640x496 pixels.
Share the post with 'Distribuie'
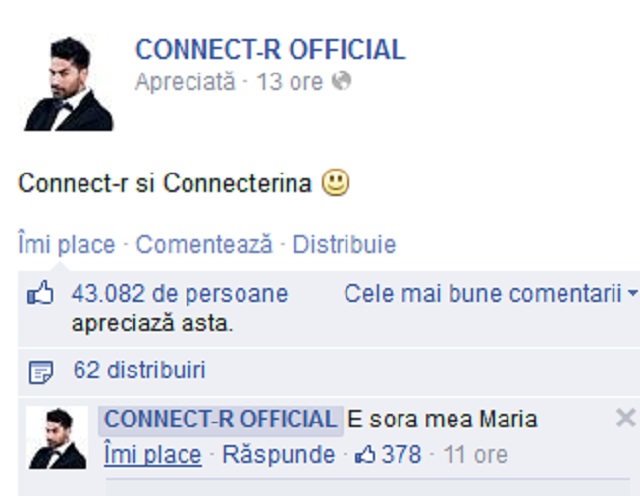pyautogui.click(x=344, y=244)
